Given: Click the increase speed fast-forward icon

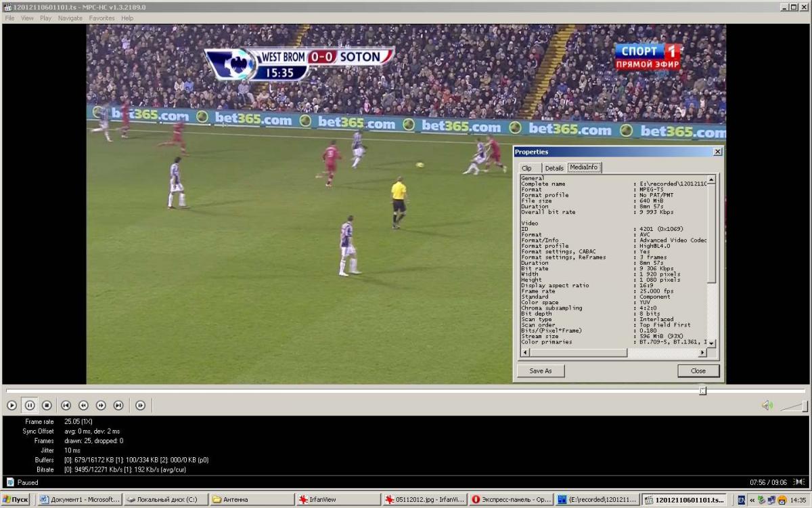Looking at the screenshot, I should click(101, 405).
